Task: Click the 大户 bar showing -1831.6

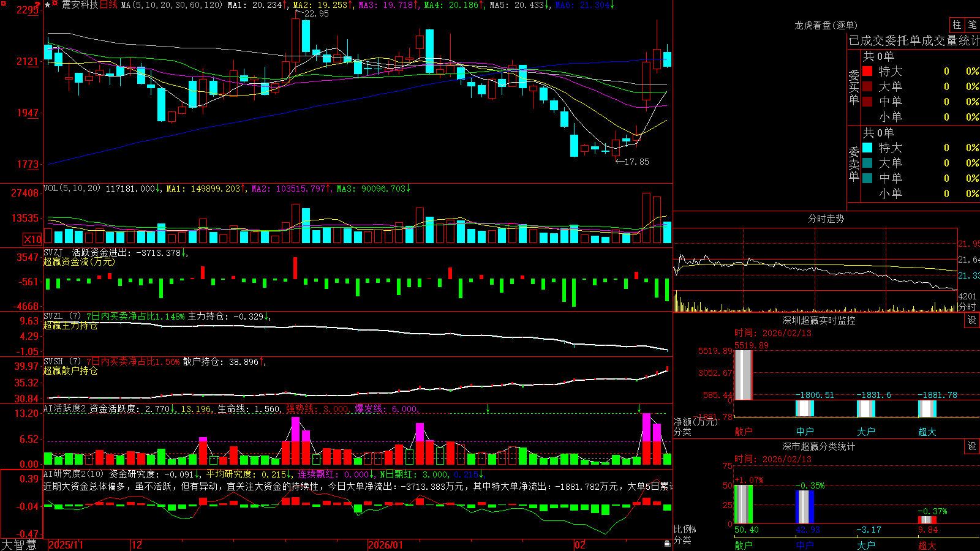Action: pyautogui.click(x=866, y=408)
